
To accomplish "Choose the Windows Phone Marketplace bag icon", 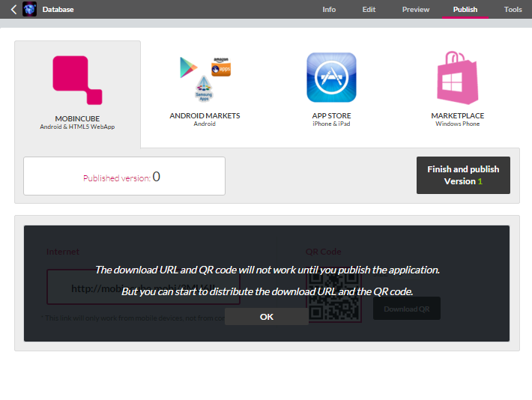I will coord(457,78).
